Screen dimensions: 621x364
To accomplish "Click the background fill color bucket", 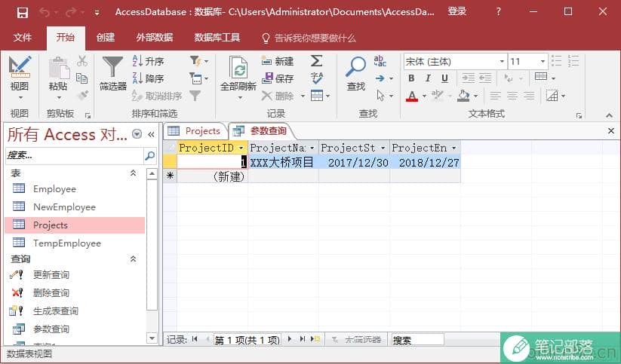I will click(x=463, y=96).
